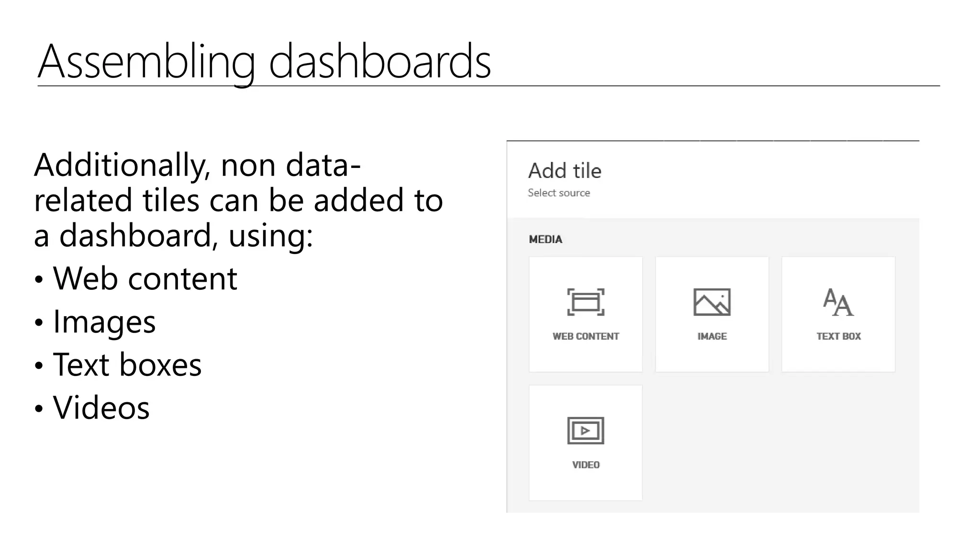This screenshot has height=551, width=980.
Task: Click the word 'dashboards' in the title
Action: pyautogui.click(x=380, y=61)
